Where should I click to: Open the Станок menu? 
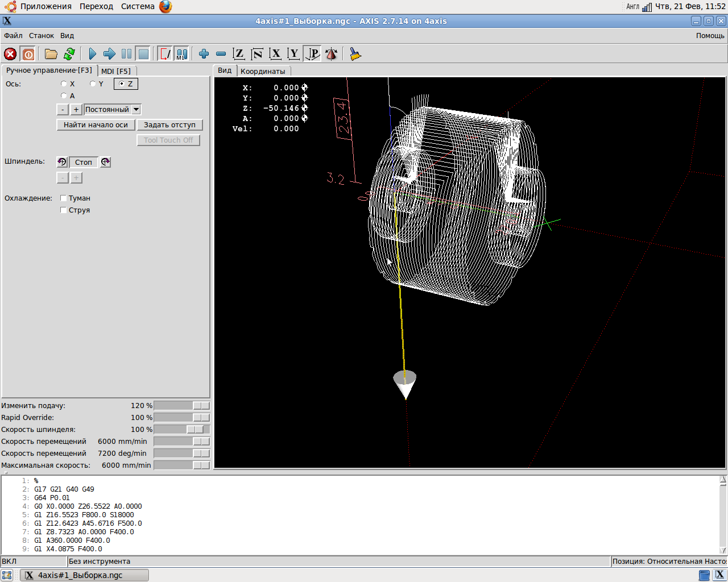point(42,35)
